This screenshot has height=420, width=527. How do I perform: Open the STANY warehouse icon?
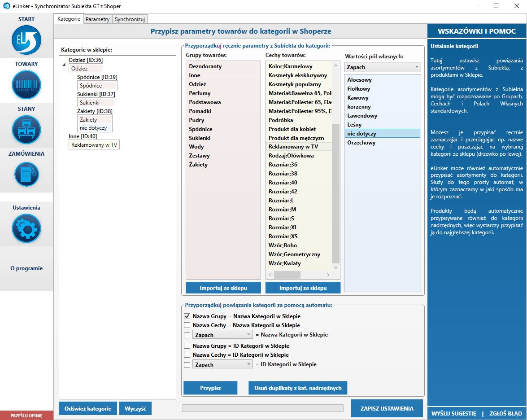(26, 130)
